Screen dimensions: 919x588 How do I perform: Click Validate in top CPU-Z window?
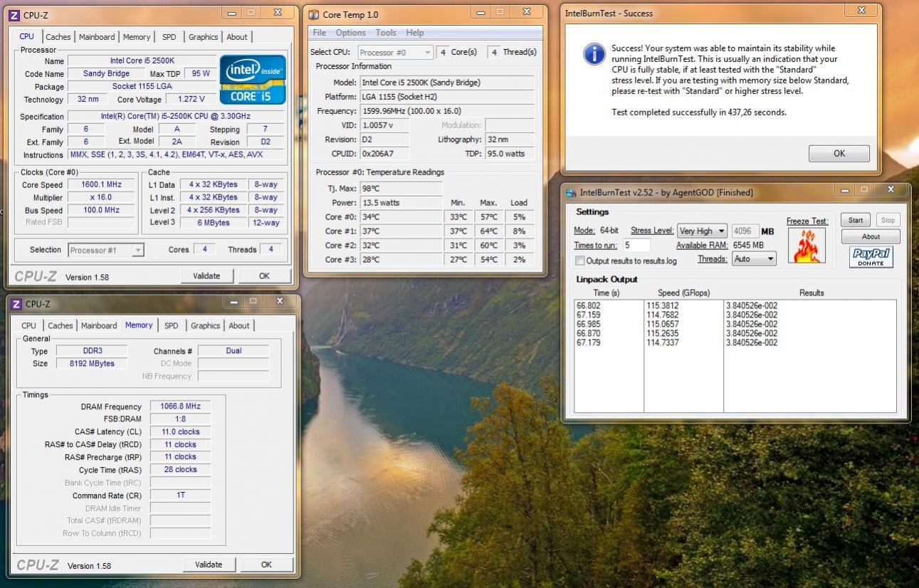pos(206,276)
